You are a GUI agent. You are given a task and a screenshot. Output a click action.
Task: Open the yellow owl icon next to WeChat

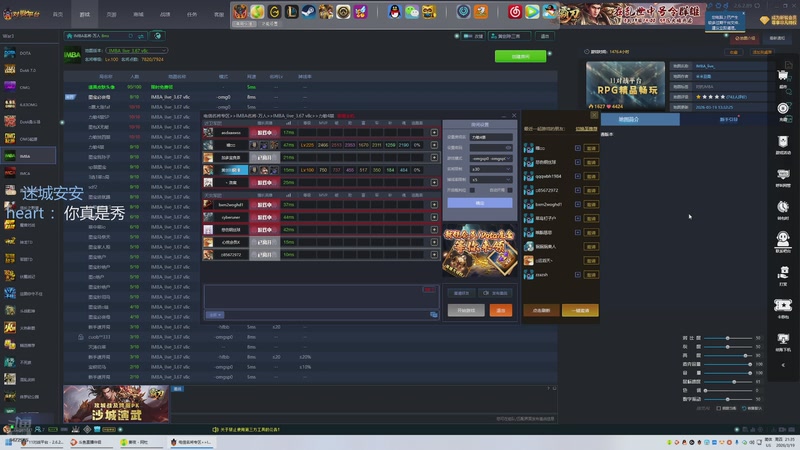coord(429,11)
